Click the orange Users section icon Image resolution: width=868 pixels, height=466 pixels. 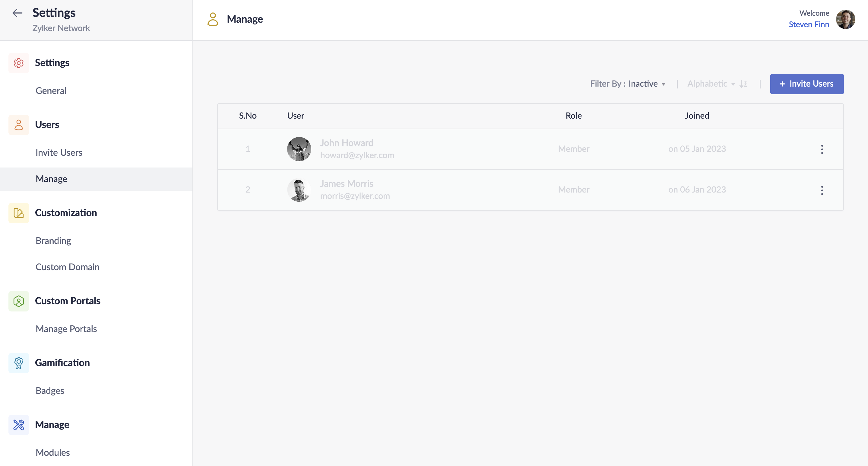pos(18,125)
